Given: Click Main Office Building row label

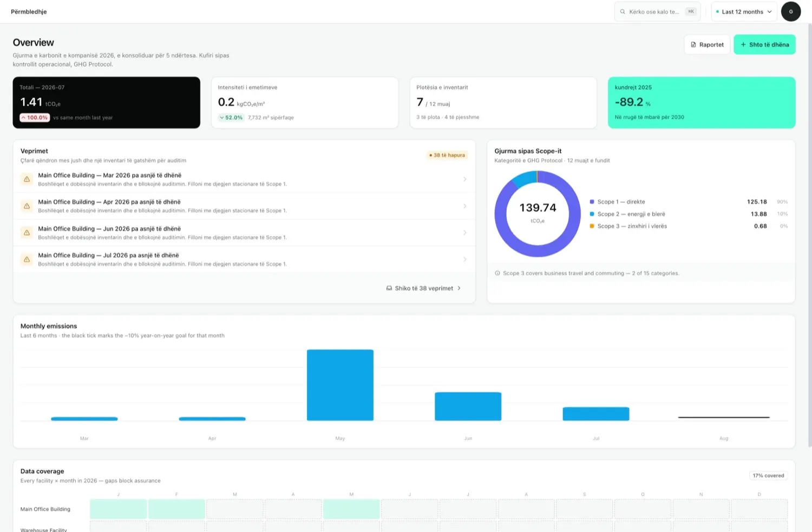Looking at the screenshot, I should click(x=45, y=509).
